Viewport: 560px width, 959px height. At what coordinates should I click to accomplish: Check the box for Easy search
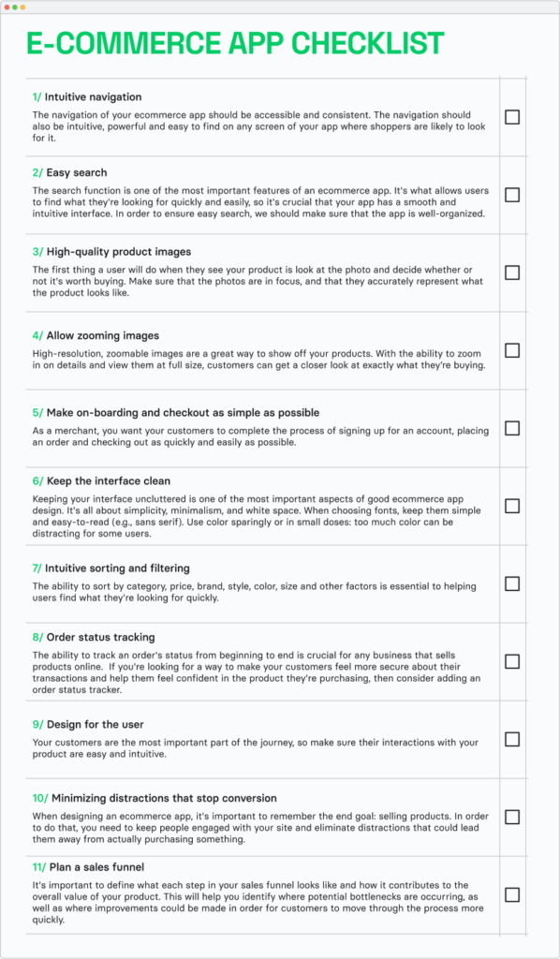(512, 196)
